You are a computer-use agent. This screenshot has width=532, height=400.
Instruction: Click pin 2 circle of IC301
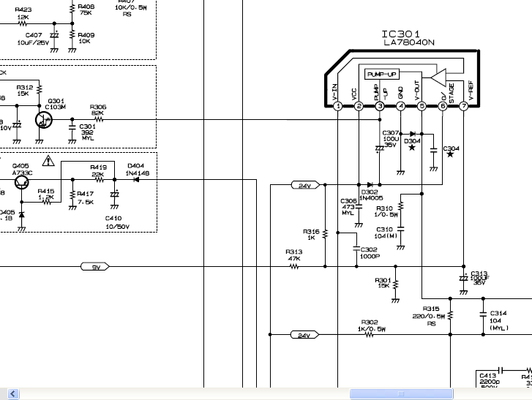[359, 106]
